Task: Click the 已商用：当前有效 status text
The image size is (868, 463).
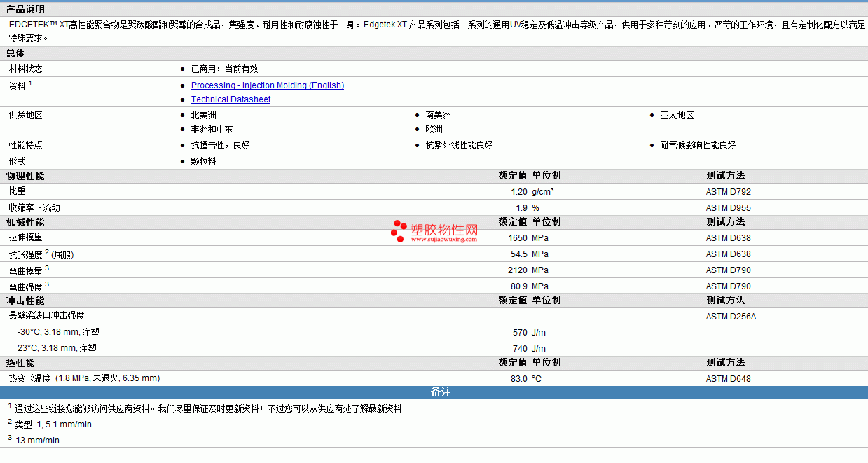Action: 225,69
